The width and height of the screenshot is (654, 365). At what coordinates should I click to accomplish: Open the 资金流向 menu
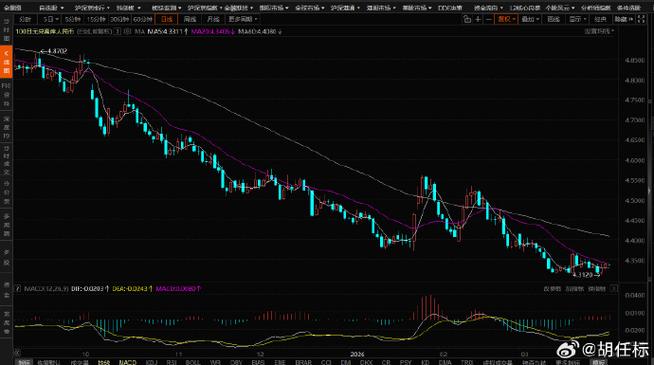click(x=488, y=8)
